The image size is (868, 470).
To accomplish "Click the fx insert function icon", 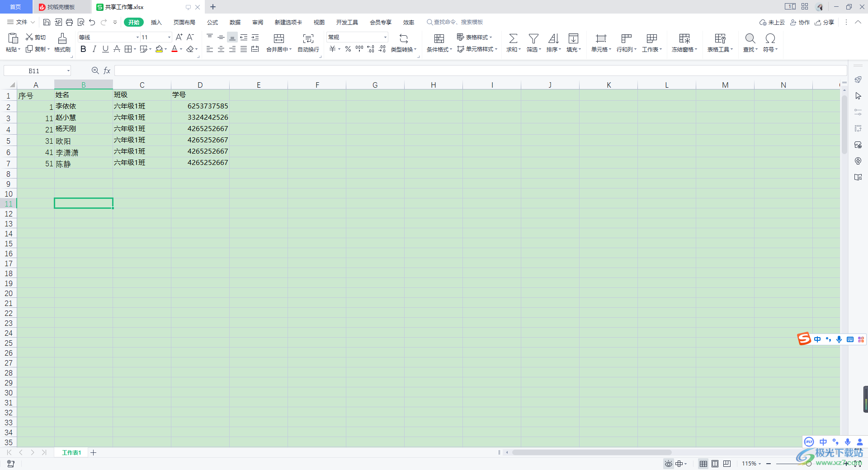I will tap(107, 70).
